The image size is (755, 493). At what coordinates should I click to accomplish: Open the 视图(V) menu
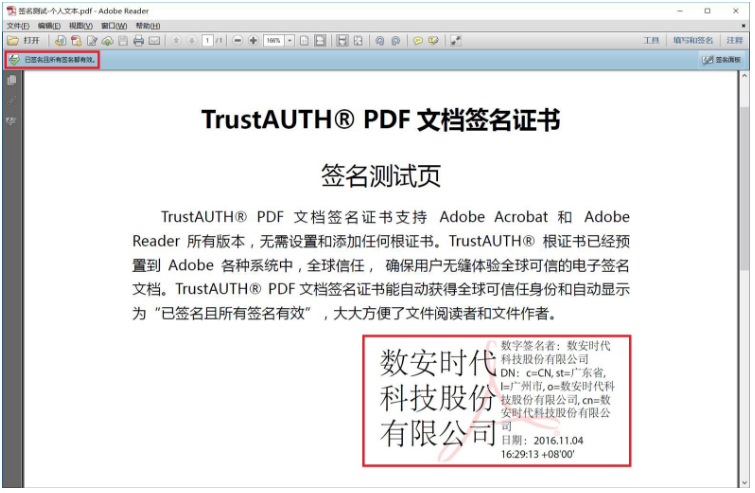point(80,26)
